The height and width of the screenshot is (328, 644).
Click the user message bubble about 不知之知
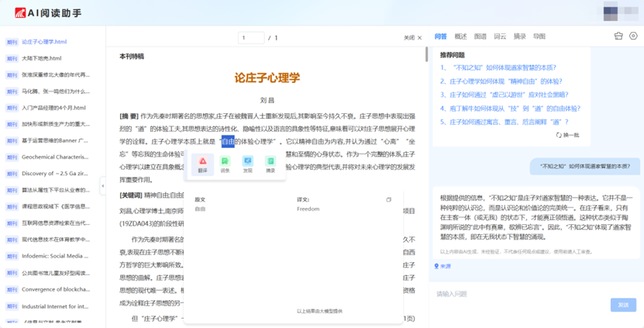point(585,167)
